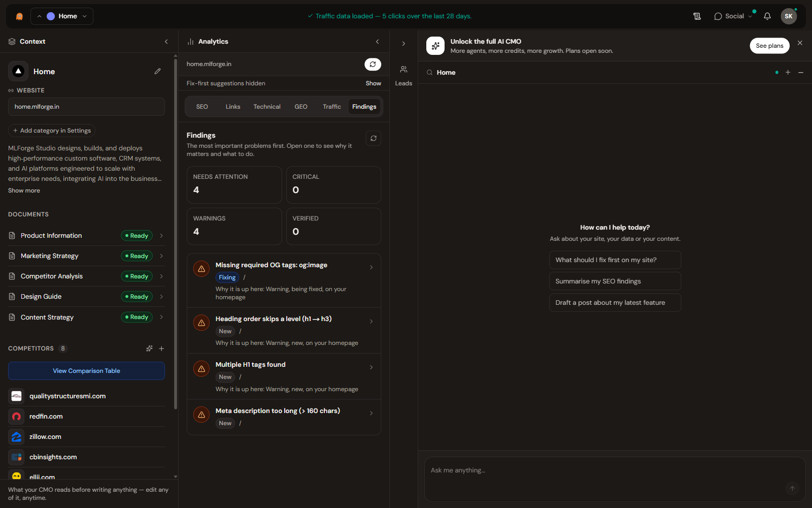Click Add category in Settings
This screenshot has width=812, height=508.
[52, 131]
